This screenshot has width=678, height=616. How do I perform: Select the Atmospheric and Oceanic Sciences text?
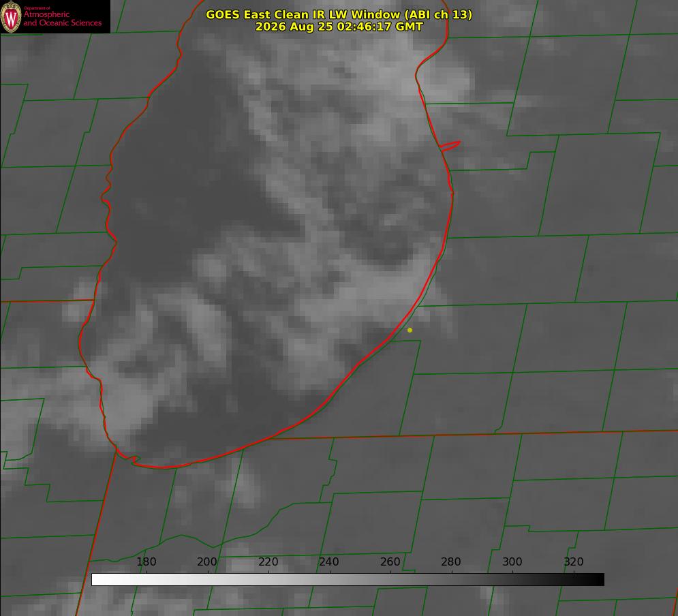pyautogui.click(x=63, y=18)
